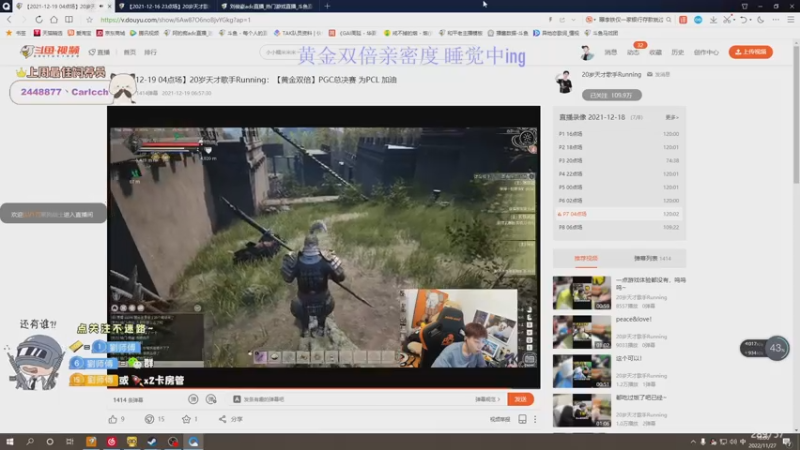
Task: Click the Windows Start button
Action: point(9,442)
